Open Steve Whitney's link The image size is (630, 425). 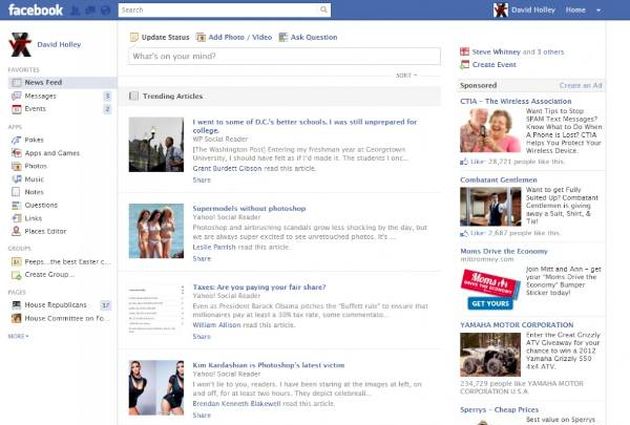tap(496, 52)
